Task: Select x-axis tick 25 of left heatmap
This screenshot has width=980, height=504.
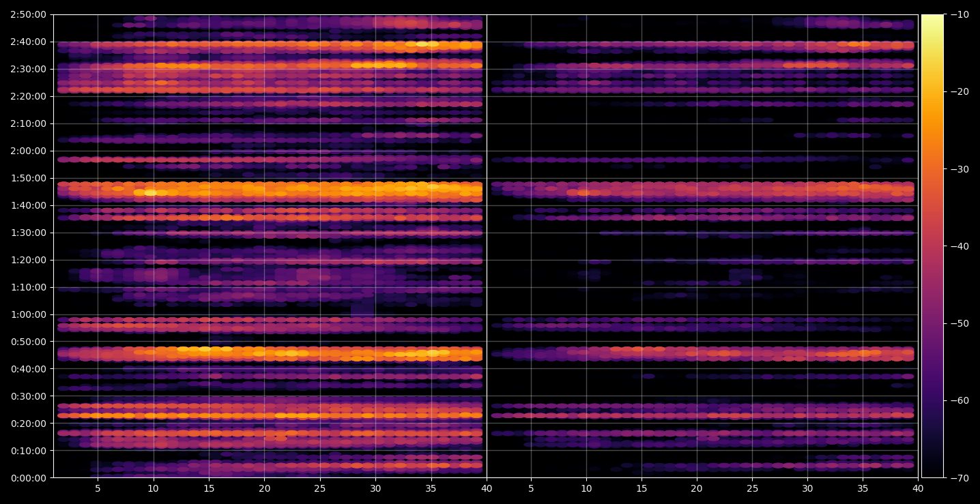Action: (319, 488)
